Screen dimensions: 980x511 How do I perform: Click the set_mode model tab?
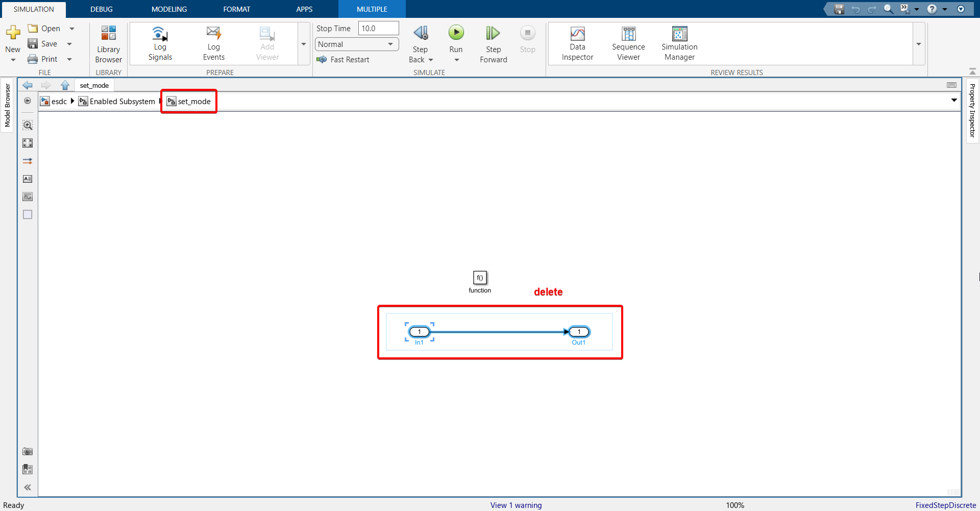tap(94, 85)
